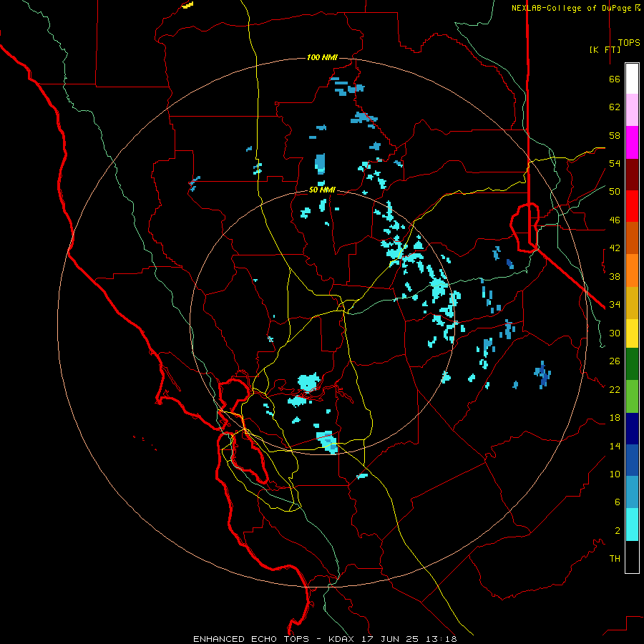
Task: Click the dark green 30 kft legend swatch
Action: point(632,364)
